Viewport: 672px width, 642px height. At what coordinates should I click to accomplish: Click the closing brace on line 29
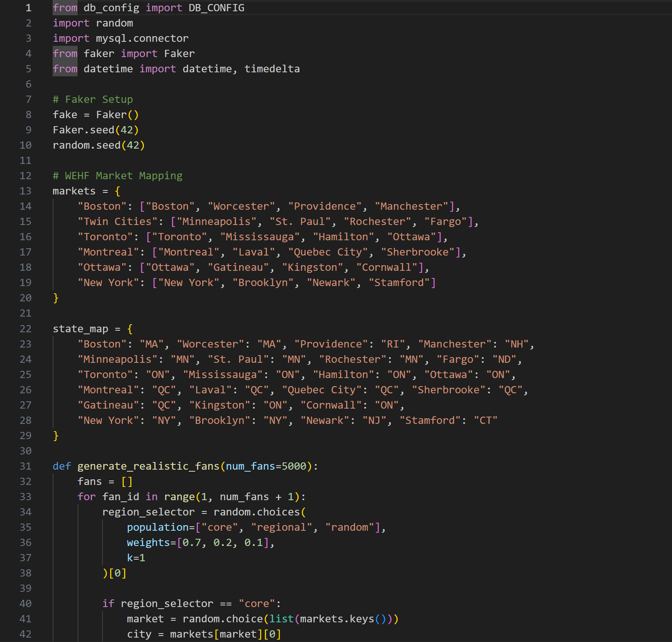(x=56, y=435)
